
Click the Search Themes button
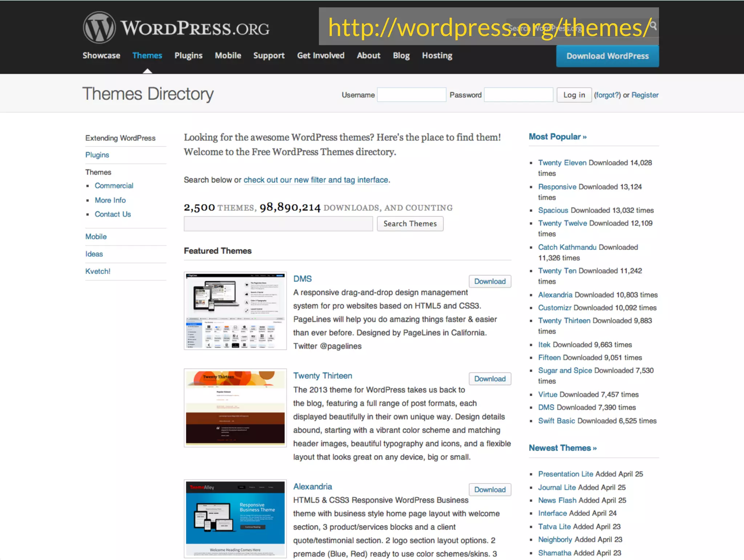[410, 224]
